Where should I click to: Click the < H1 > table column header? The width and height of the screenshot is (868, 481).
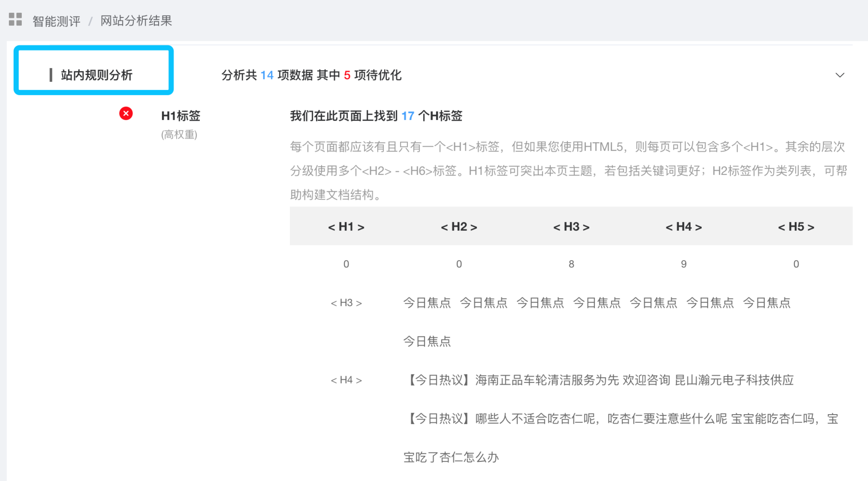pos(346,227)
